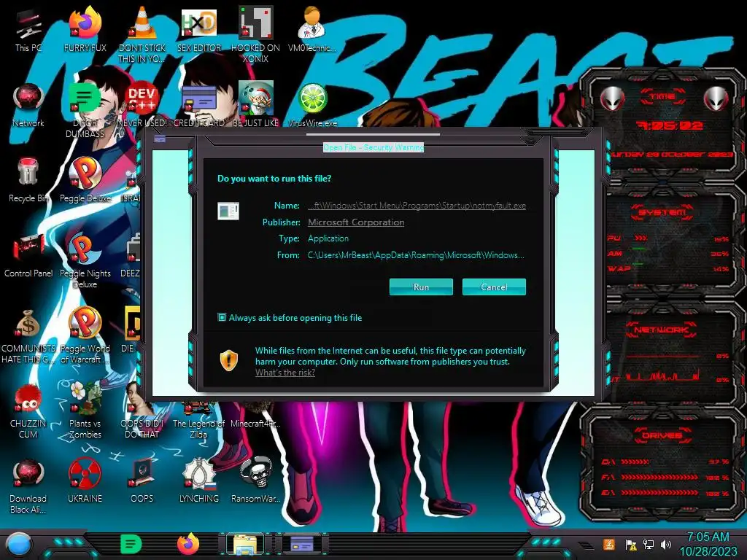The image size is (747, 560).
Task: Click the notmyfault.exe file name path
Action: 417,206
